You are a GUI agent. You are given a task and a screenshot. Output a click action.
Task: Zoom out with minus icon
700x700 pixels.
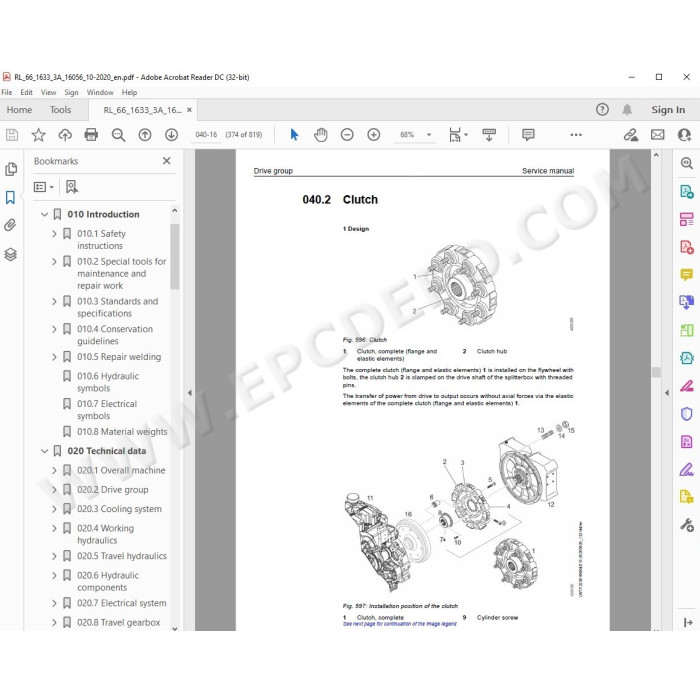pos(347,135)
